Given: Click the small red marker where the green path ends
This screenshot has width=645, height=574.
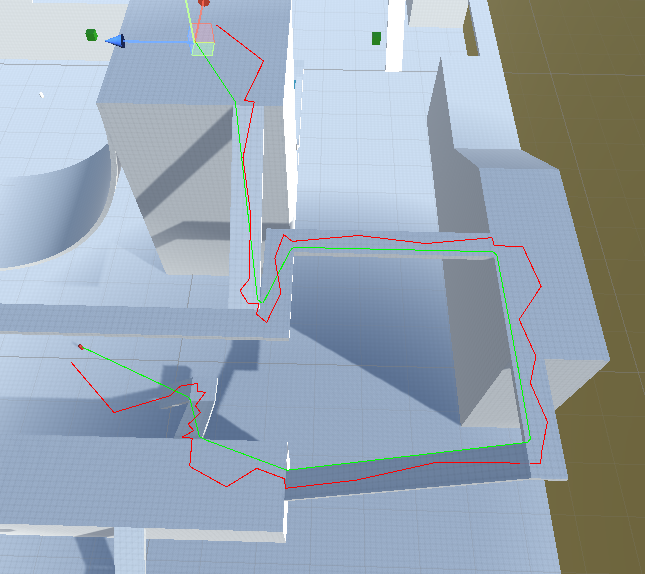Looking at the screenshot, I should pyautogui.click(x=81, y=347).
